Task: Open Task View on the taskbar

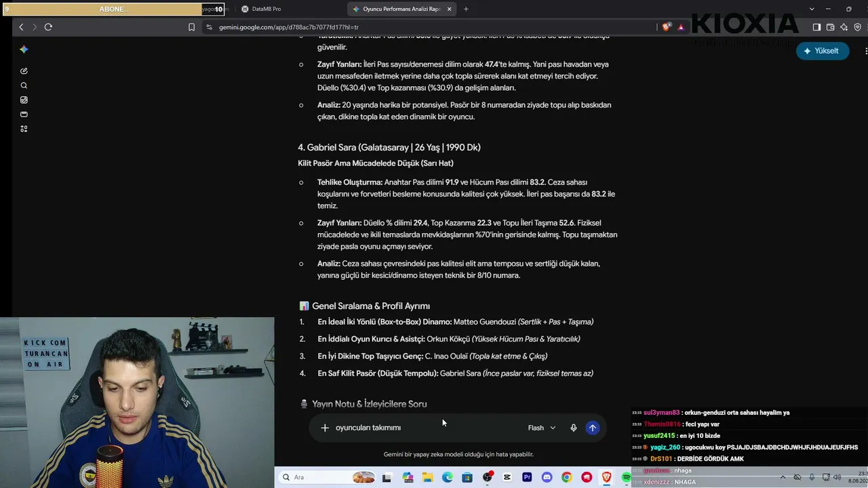Action: 387,477
